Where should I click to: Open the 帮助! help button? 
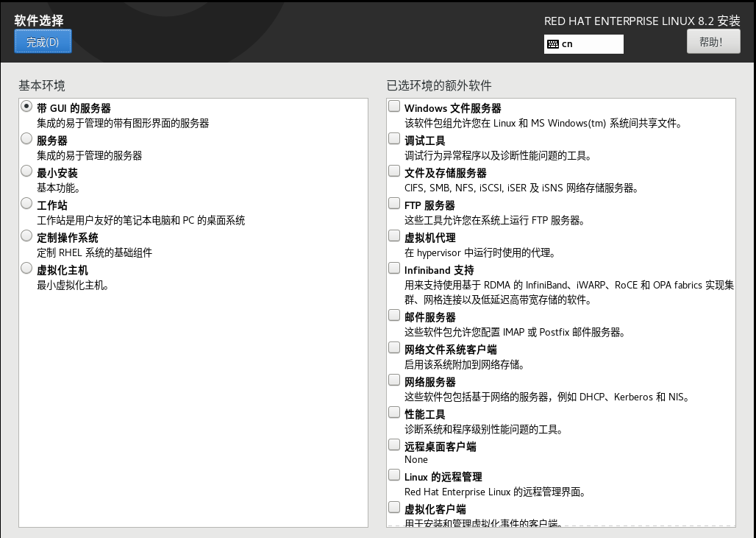pos(713,41)
